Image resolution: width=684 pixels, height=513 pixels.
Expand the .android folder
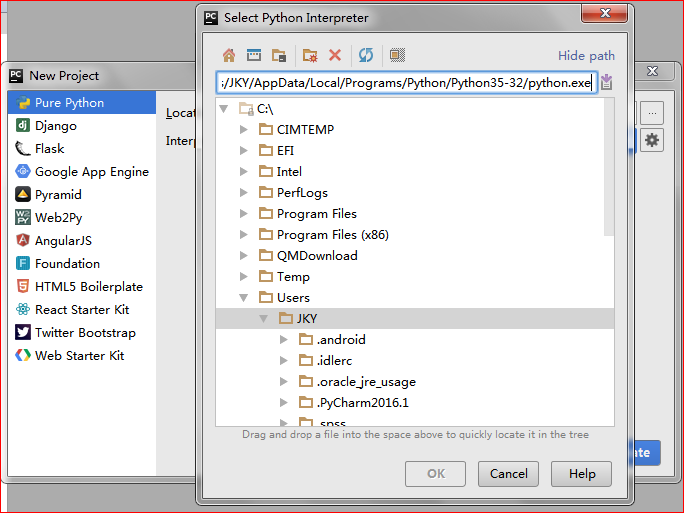[x=284, y=340]
